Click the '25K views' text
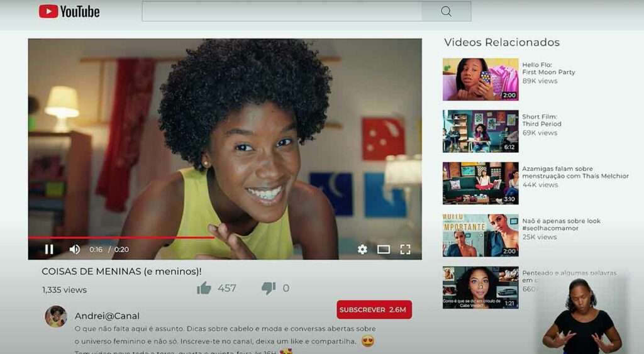Image resolution: width=644 pixels, height=354 pixels. click(540, 237)
